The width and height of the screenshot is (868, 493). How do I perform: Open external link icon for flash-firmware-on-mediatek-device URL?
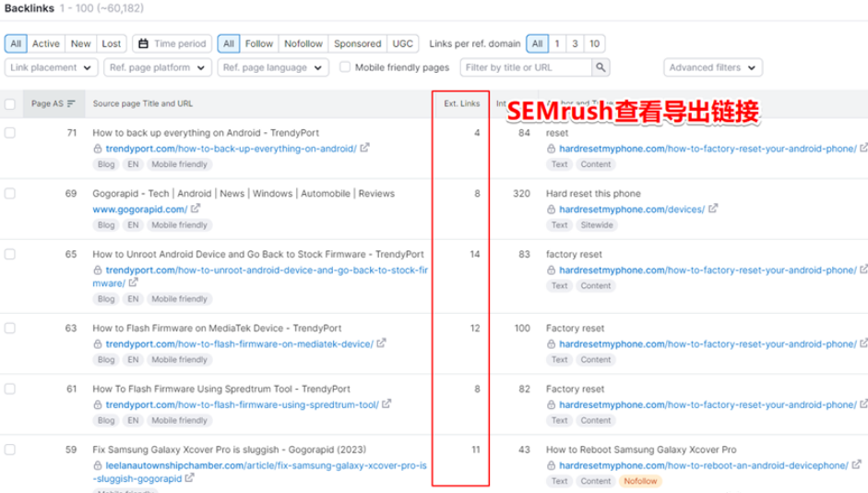click(381, 343)
